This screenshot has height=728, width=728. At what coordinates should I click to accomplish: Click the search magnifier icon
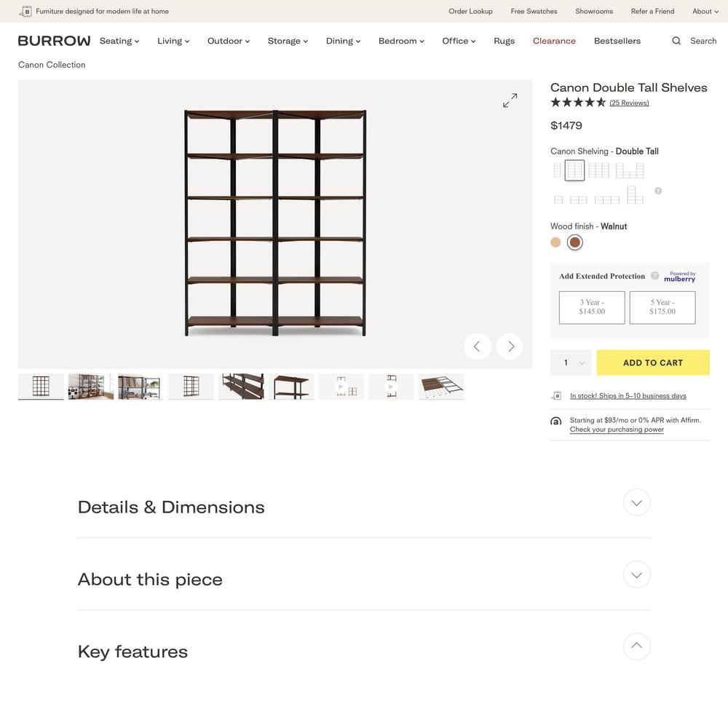coord(676,41)
